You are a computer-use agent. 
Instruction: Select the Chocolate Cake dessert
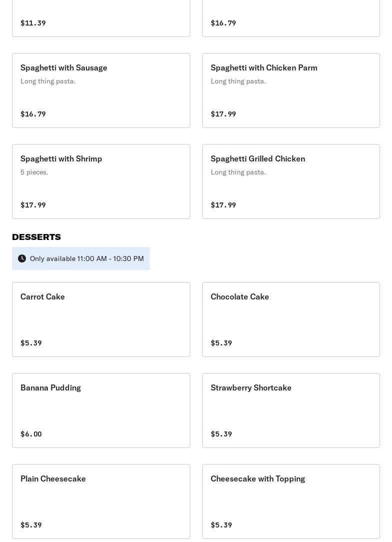click(291, 319)
